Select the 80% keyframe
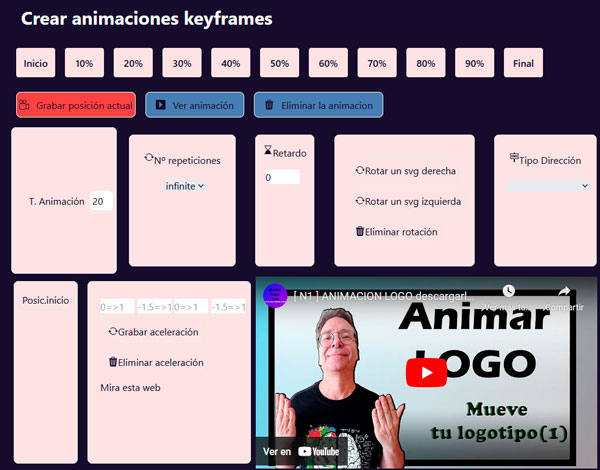Viewport: 600px width, 470px height. click(x=426, y=63)
